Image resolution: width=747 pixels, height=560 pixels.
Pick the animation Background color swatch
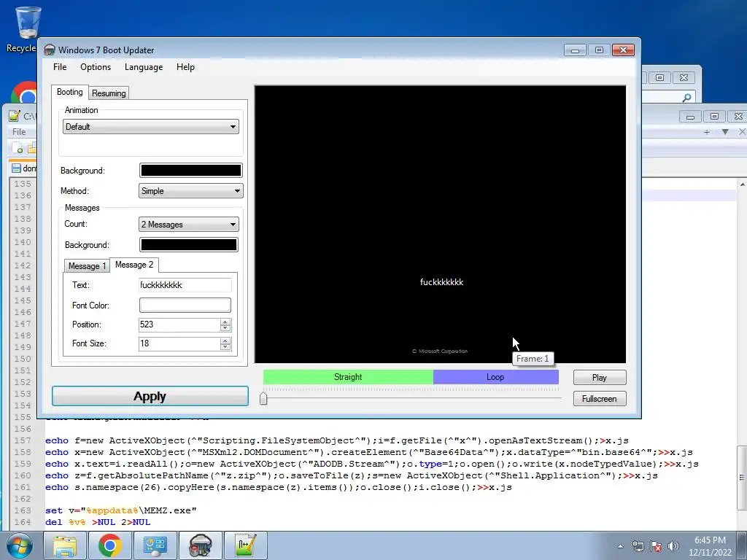190,171
